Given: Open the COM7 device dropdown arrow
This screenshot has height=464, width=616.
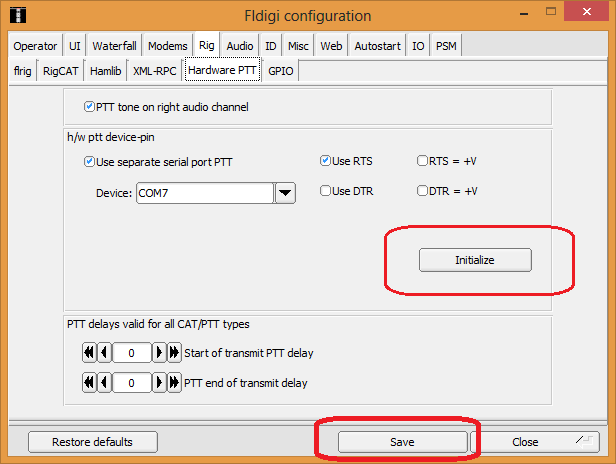Looking at the screenshot, I should point(285,194).
